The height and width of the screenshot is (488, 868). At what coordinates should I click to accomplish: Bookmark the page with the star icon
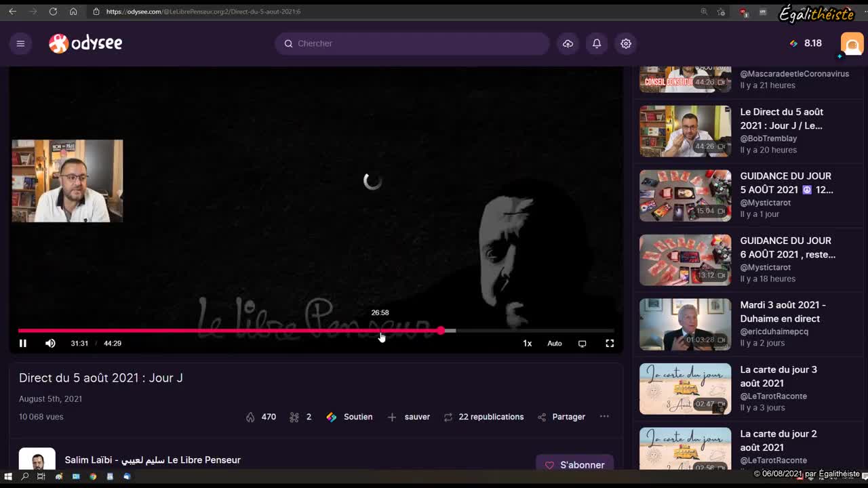[721, 12]
